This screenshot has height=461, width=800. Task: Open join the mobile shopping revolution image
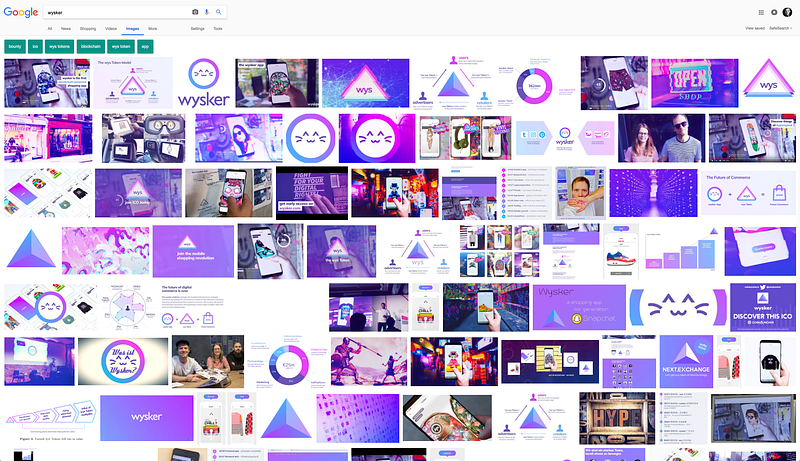[x=193, y=252]
